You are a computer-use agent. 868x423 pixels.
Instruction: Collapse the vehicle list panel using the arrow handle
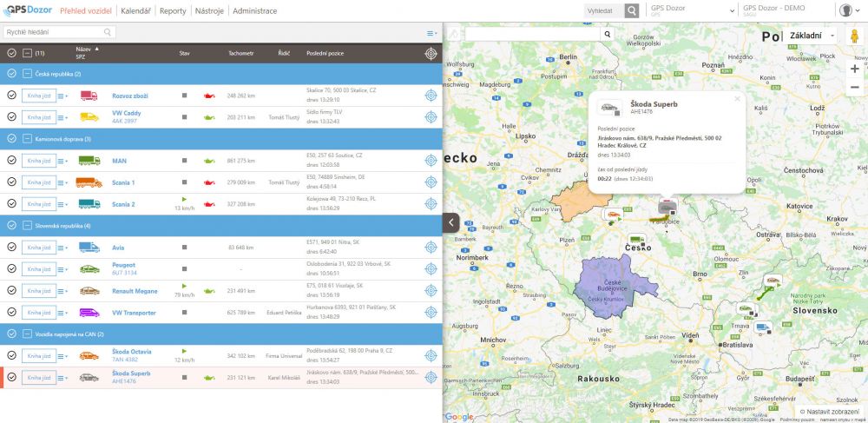pyautogui.click(x=450, y=222)
